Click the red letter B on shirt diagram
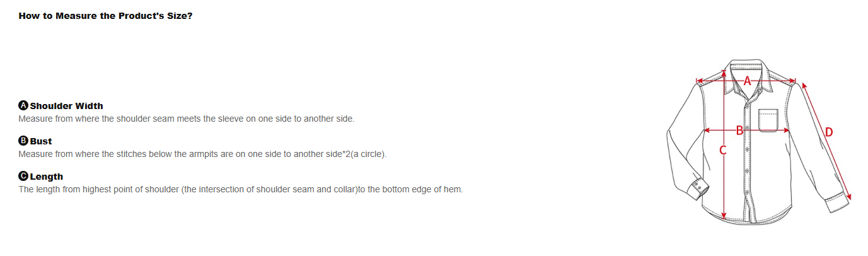This screenshot has height=256, width=868. 740,131
